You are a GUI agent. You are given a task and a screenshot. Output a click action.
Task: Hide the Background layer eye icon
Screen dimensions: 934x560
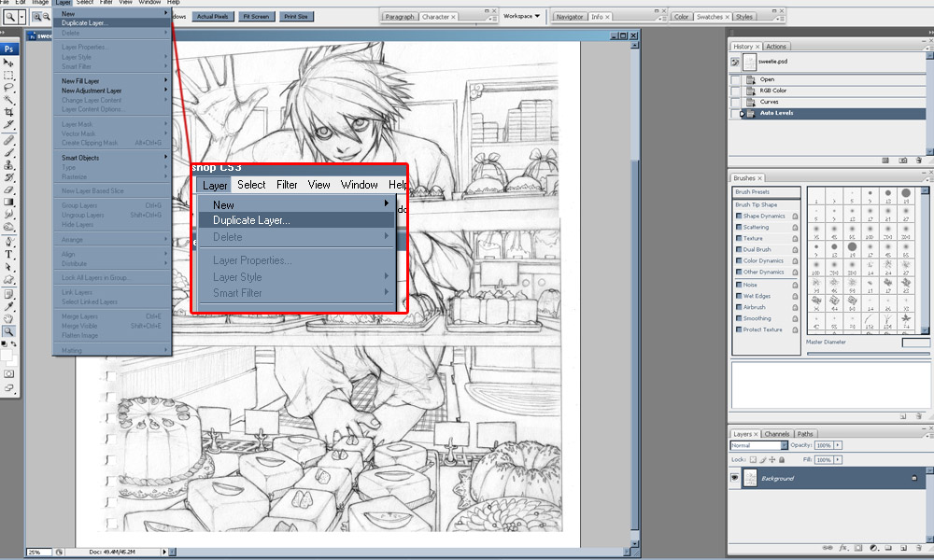tap(735, 478)
